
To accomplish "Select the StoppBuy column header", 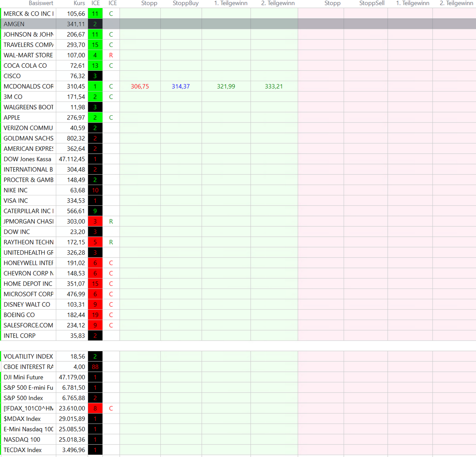I will click(x=186, y=3).
